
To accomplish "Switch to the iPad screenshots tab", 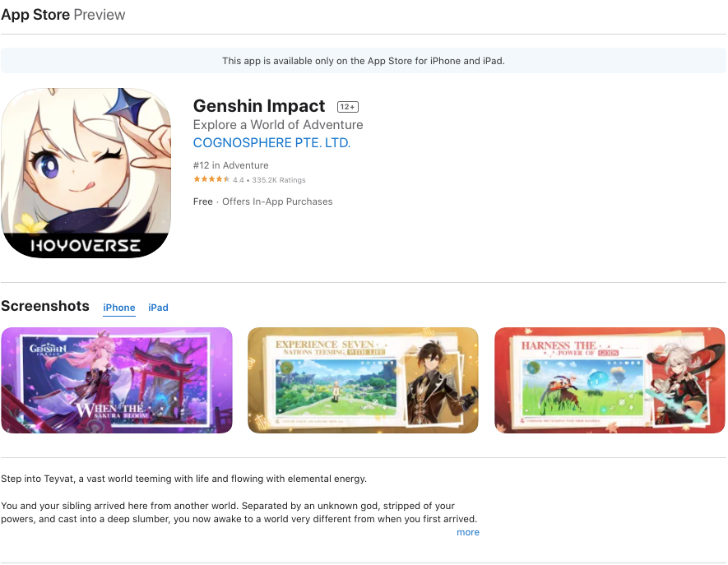I will coord(158,308).
